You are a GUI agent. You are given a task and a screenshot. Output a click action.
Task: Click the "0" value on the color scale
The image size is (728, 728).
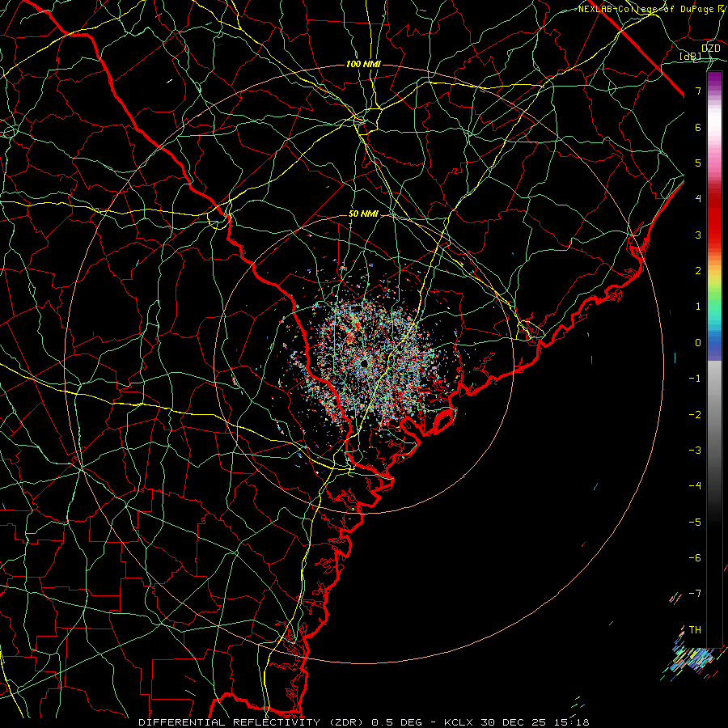[698, 343]
